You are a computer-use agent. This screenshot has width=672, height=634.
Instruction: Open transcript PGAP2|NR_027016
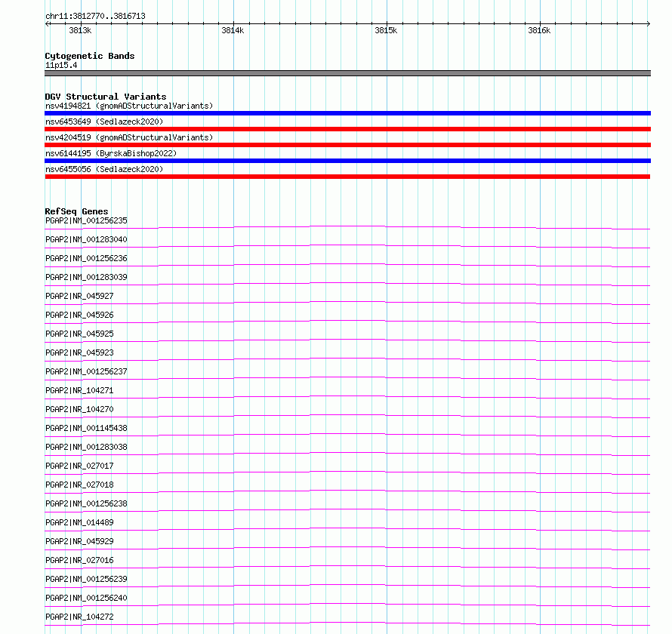[x=79, y=560]
